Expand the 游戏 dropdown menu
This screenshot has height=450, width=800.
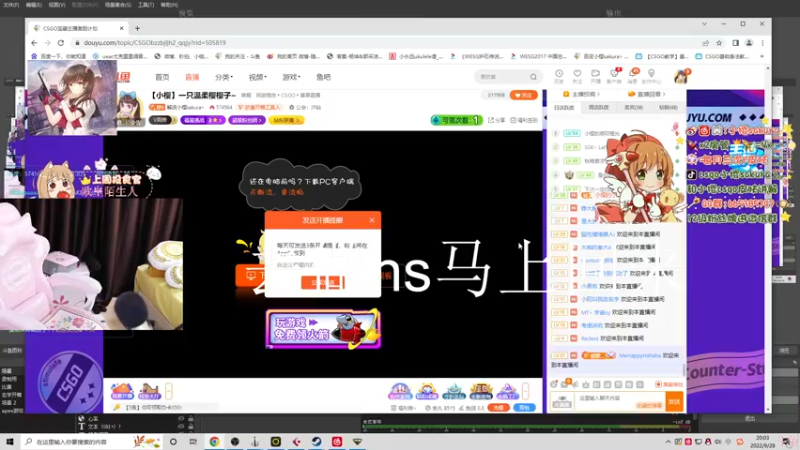[x=291, y=77]
